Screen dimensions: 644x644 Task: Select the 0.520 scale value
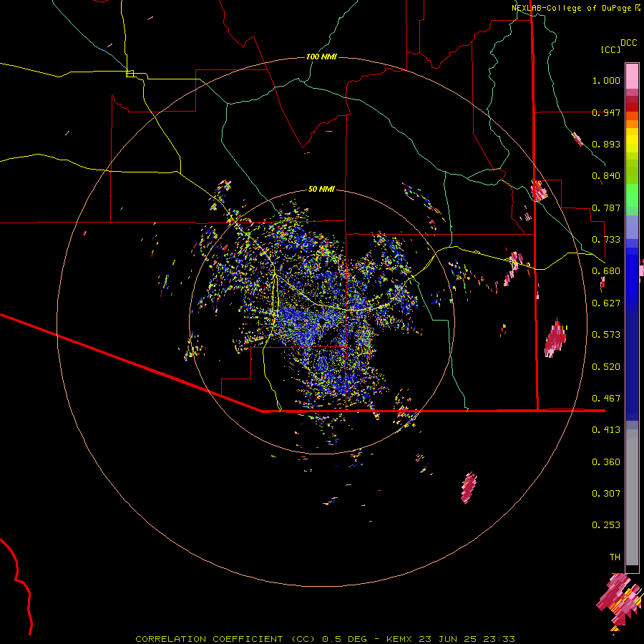click(606, 367)
